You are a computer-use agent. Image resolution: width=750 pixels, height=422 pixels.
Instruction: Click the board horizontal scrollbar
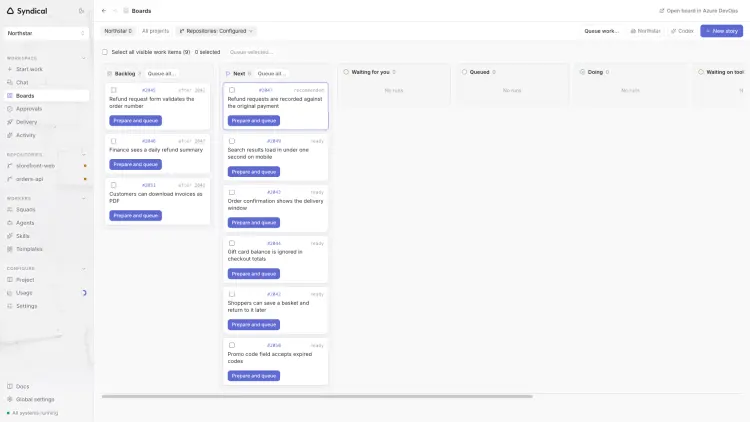[317, 396]
